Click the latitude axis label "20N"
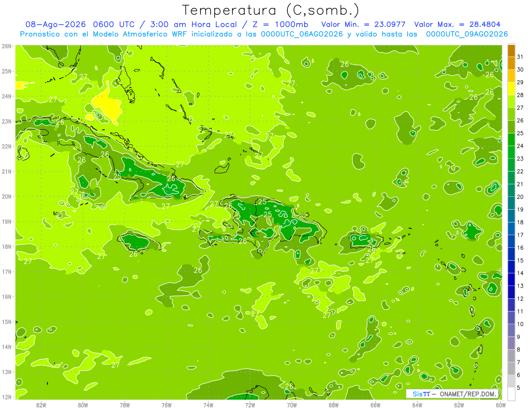The width and height of the screenshot is (532, 411). 7,196
